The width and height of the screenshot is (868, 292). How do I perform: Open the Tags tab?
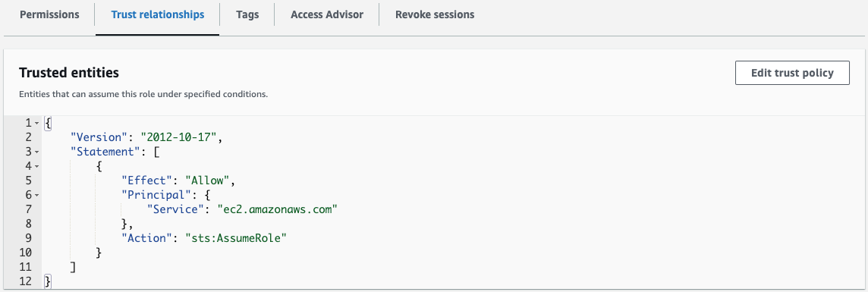(x=247, y=15)
